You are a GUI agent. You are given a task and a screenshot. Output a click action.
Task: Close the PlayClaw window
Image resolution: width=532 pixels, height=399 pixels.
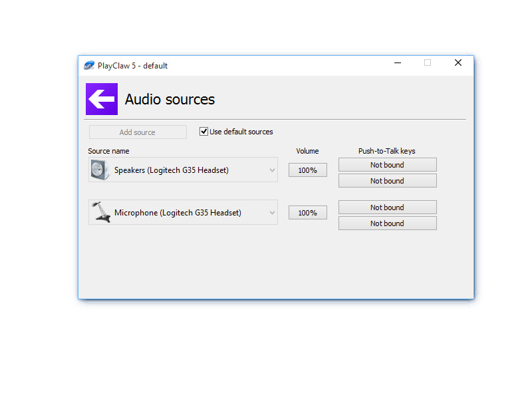[x=458, y=63]
